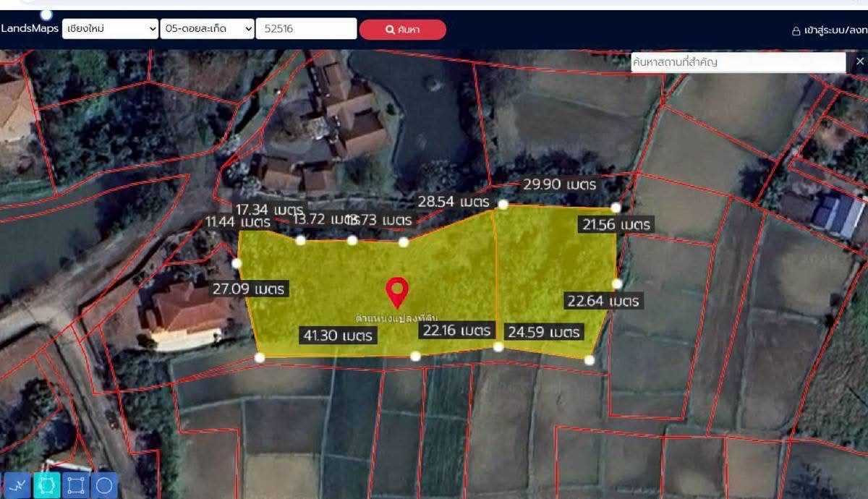Click the lock icon beside login link
The image size is (868, 499).
click(x=796, y=30)
